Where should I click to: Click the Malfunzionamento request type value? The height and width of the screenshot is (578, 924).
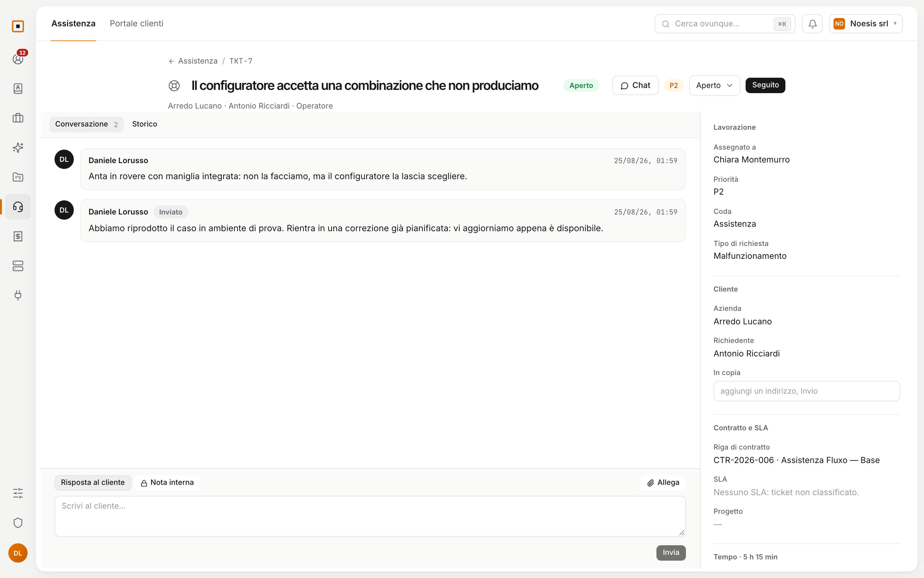coord(749,256)
